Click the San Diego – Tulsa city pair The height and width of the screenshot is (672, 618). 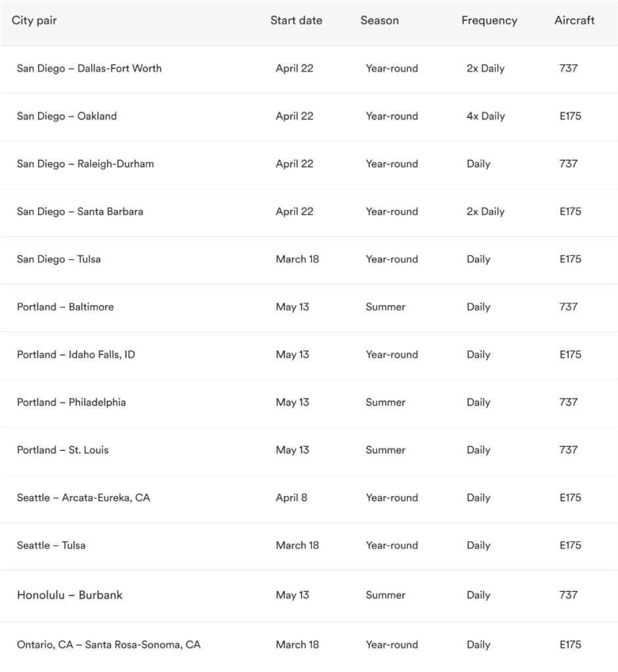tap(59, 259)
